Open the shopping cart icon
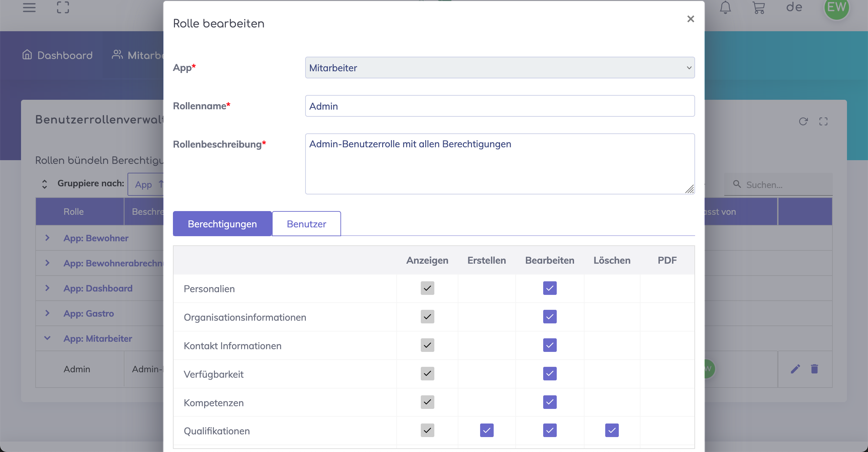This screenshot has height=452, width=868. click(758, 7)
